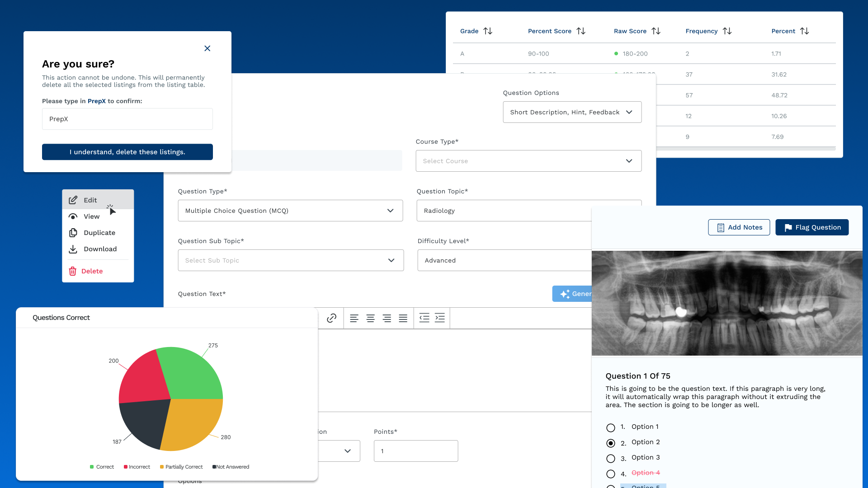
Task: Select Option 3 radio button
Action: [611, 458]
